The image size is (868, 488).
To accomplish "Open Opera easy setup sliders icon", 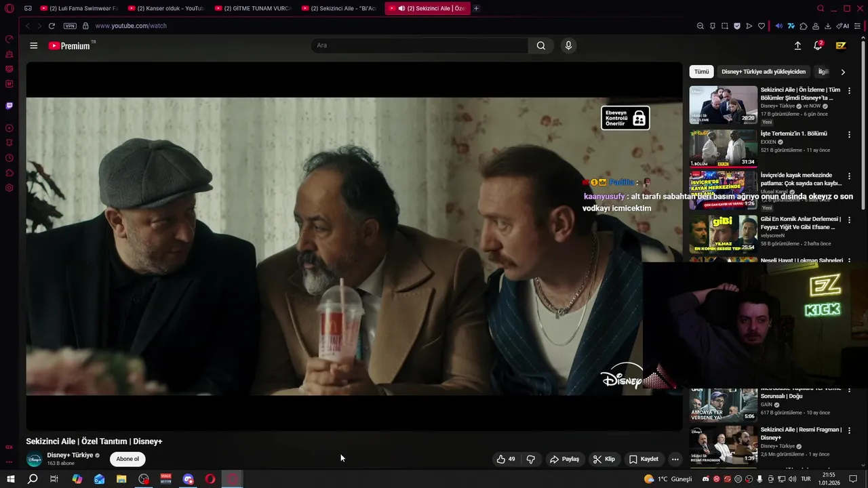I will 858,26.
